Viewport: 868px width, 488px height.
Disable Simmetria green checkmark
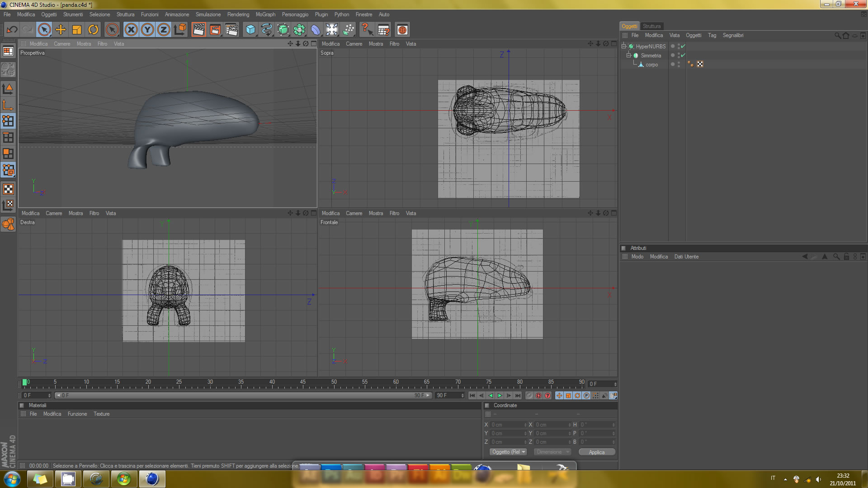pos(683,55)
